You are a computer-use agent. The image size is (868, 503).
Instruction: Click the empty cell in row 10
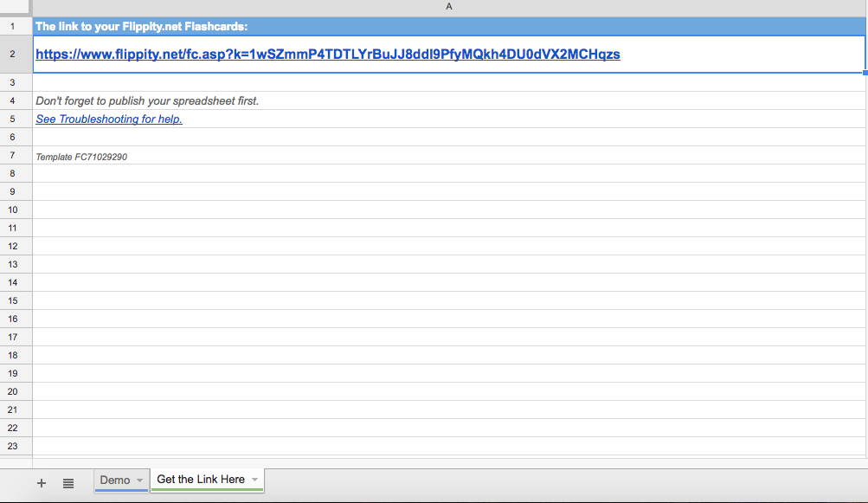coord(448,210)
